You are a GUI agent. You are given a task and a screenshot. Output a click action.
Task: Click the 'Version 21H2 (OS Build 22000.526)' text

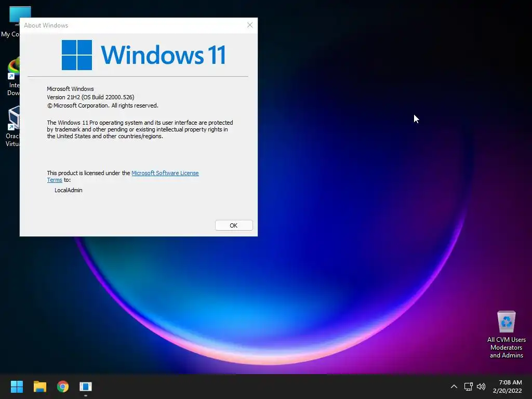(x=90, y=97)
